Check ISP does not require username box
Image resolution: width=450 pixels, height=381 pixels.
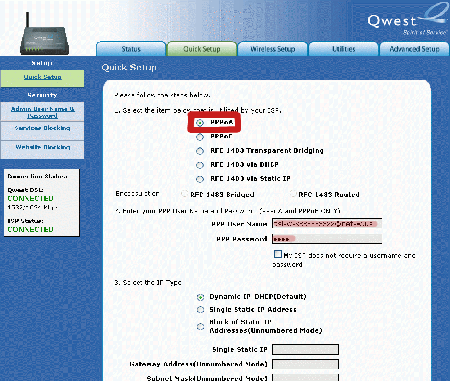click(278, 254)
